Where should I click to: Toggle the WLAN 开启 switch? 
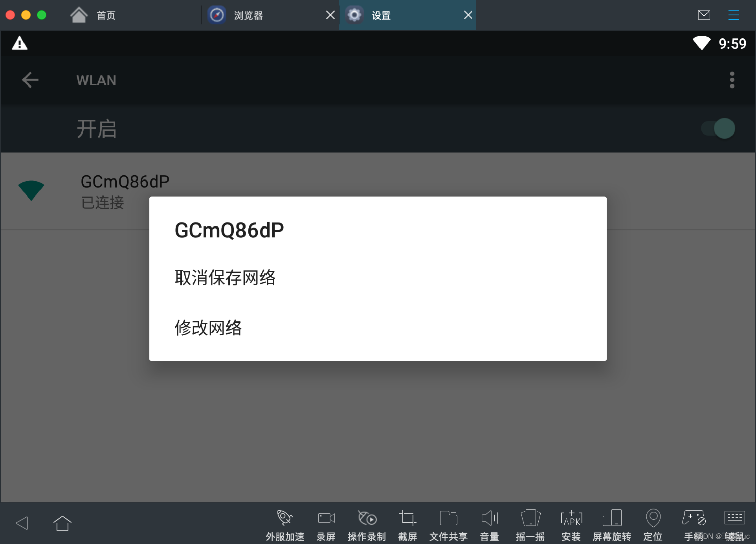point(718,129)
